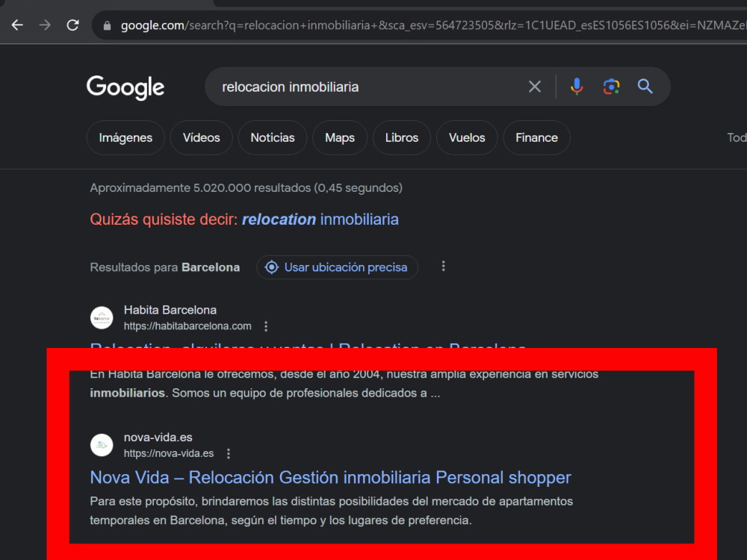Go forward using the browser forward arrow
Screen dimensions: 747x560
pos(45,25)
